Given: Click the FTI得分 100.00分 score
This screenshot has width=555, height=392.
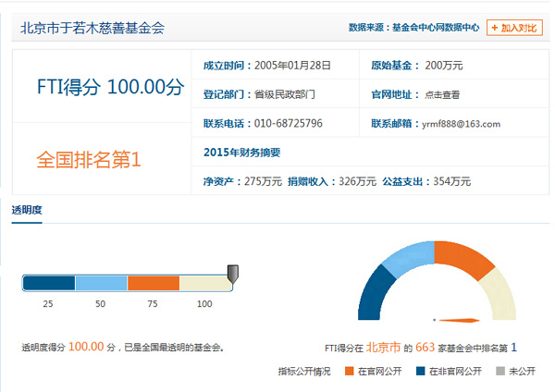Looking at the screenshot, I should [x=111, y=87].
